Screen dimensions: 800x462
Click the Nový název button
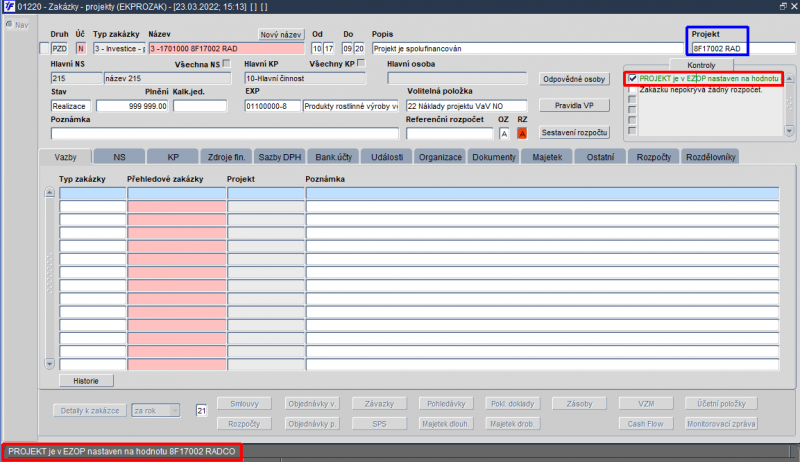(281, 35)
